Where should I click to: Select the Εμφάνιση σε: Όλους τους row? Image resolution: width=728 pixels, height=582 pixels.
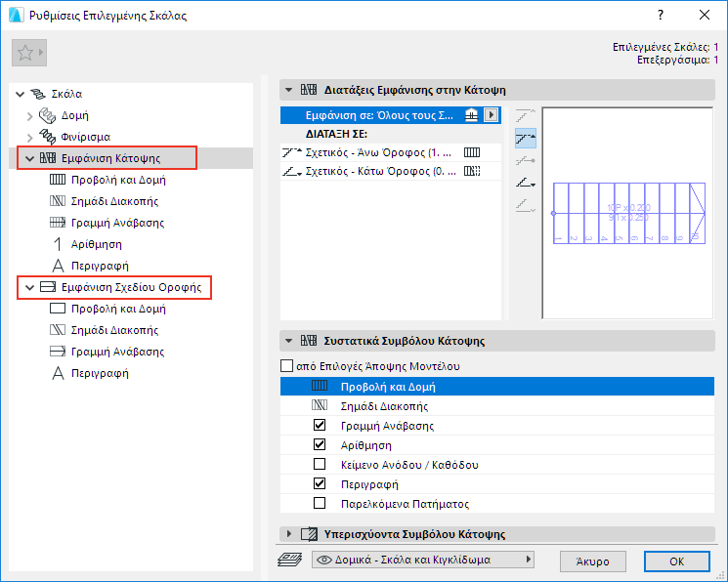391,115
